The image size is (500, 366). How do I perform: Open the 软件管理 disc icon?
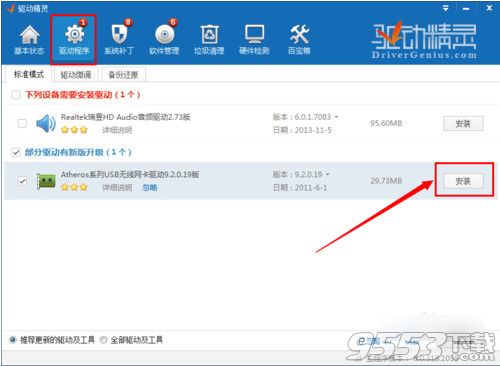pyautogui.click(x=164, y=39)
